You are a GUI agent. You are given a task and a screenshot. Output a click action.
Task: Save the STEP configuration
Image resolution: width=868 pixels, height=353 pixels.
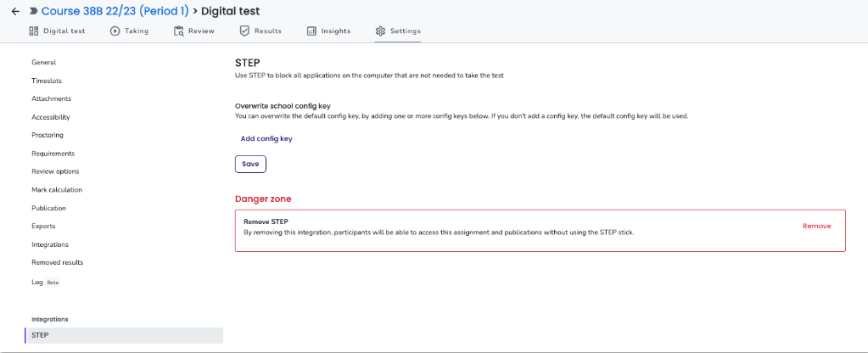(x=251, y=165)
